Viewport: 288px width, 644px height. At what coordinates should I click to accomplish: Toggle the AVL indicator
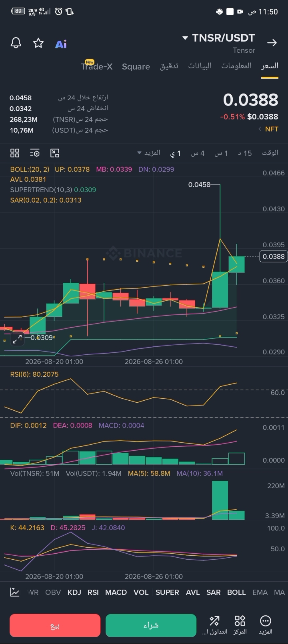193,592
